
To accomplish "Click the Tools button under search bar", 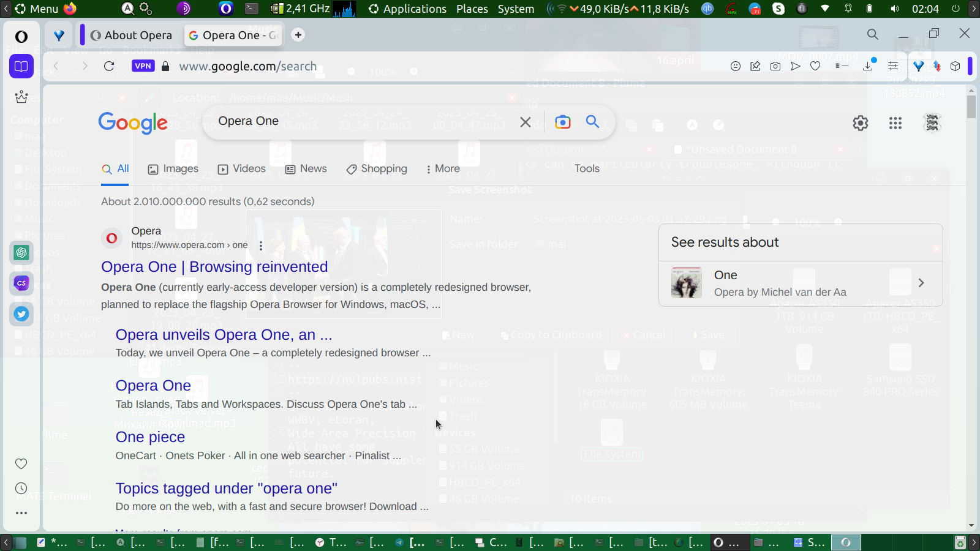I will click(587, 169).
